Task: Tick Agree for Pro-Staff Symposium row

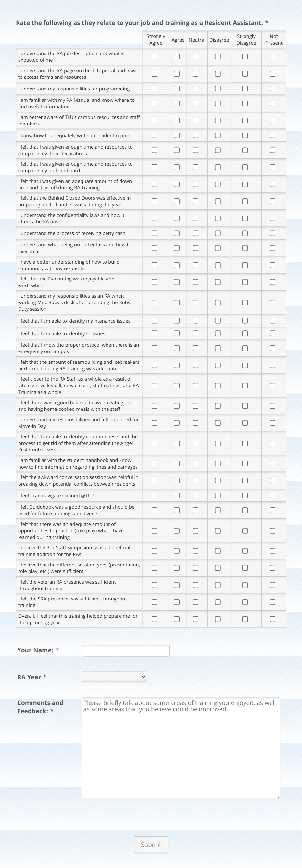Action: [x=176, y=551]
